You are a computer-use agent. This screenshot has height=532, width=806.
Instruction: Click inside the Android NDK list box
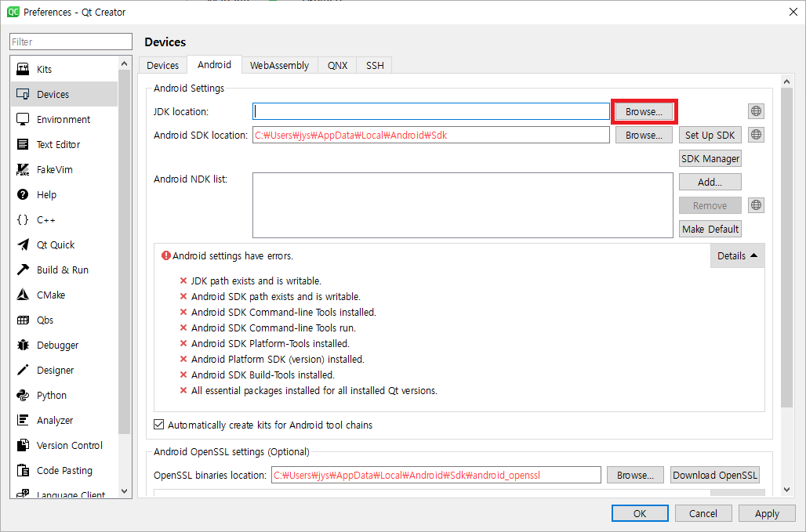coord(463,205)
